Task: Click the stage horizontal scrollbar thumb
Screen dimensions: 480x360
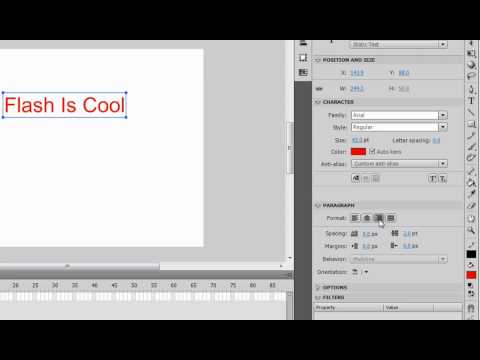Action: [x=80, y=266]
